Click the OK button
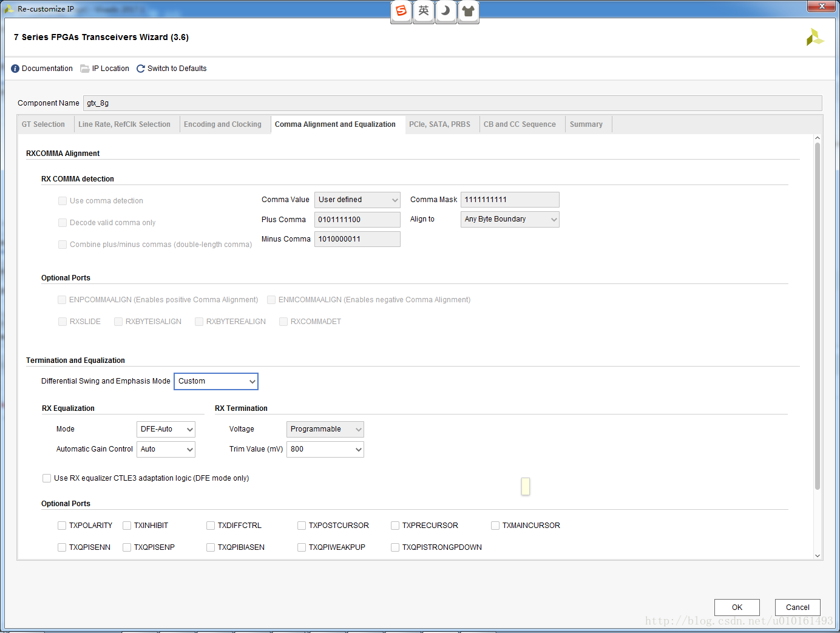The width and height of the screenshot is (840, 633). click(x=737, y=608)
